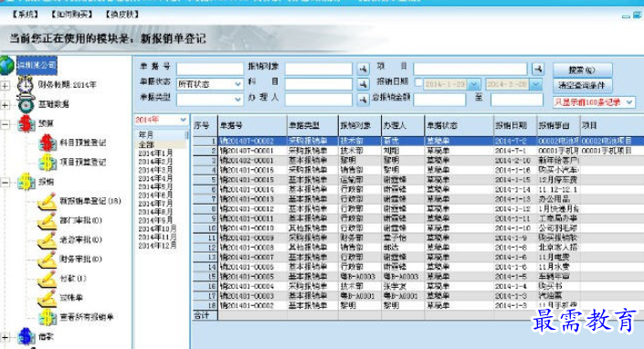644x349 pixels.
Task: Click the 办理人 column header
Action: tap(403, 126)
